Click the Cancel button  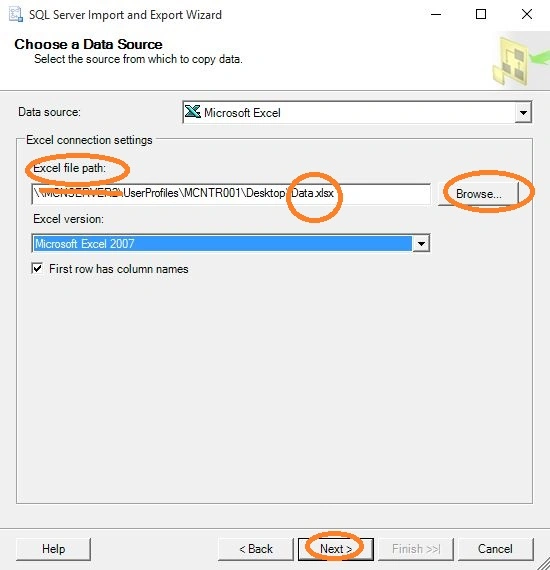click(x=495, y=549)
